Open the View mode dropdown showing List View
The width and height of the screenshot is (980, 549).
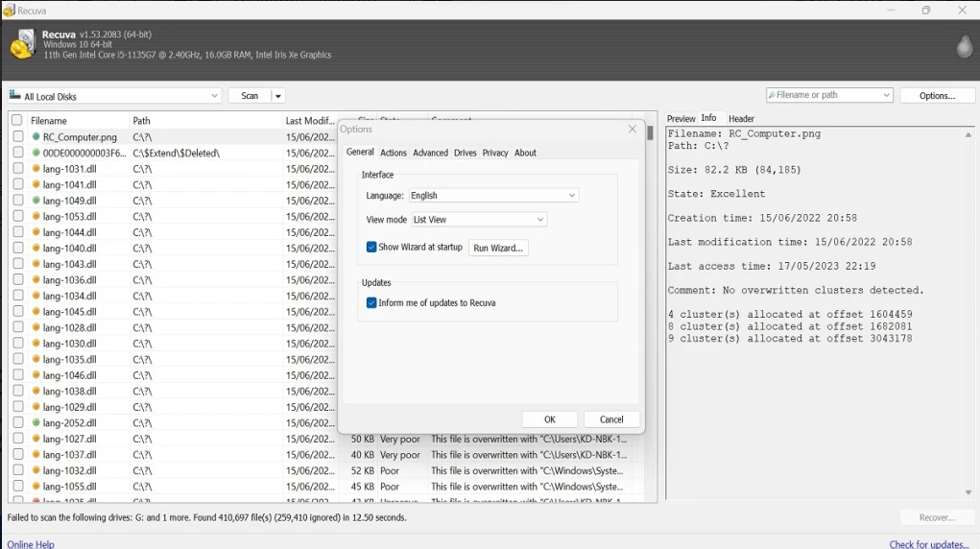(x=479, y=220)
